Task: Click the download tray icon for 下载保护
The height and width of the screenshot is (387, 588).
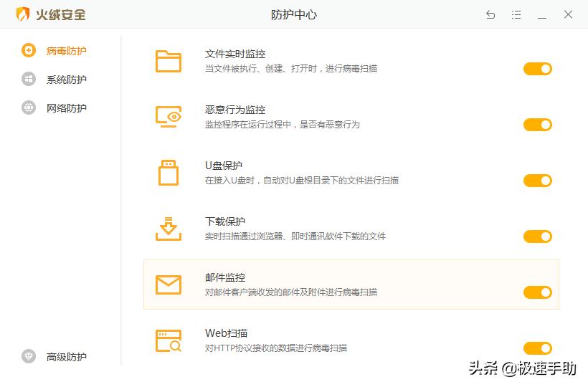Action: click(x=169, y=229)
